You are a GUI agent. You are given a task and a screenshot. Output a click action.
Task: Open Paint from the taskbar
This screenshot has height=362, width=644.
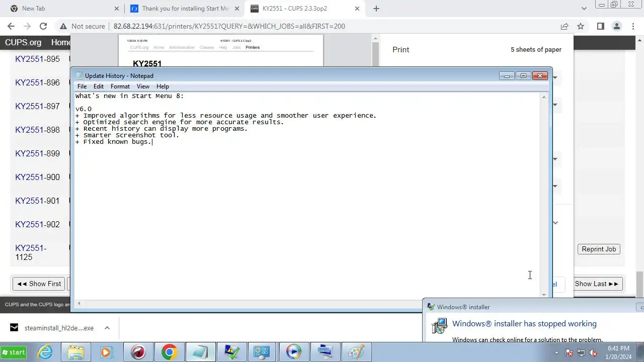[356, 352]
